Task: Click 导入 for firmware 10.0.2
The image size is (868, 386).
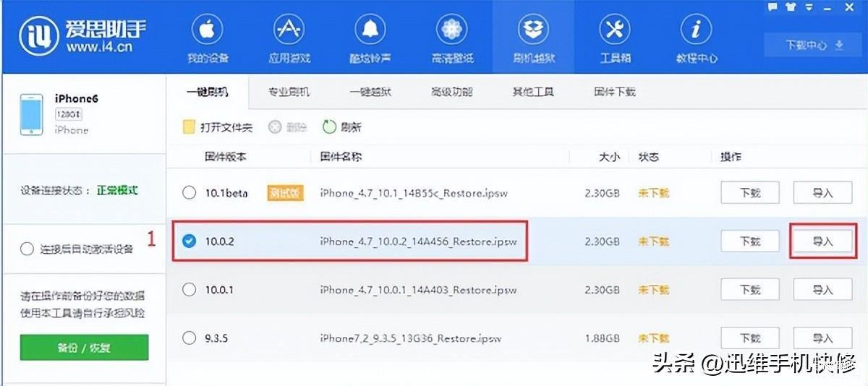Action: (822, 241)
